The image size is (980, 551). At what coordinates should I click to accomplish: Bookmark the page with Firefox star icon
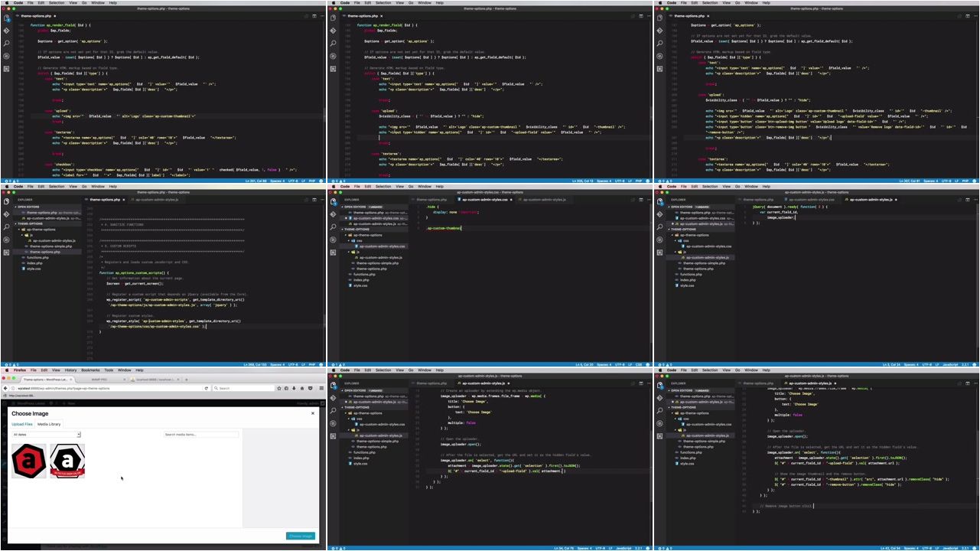click(x=278, y=388)
